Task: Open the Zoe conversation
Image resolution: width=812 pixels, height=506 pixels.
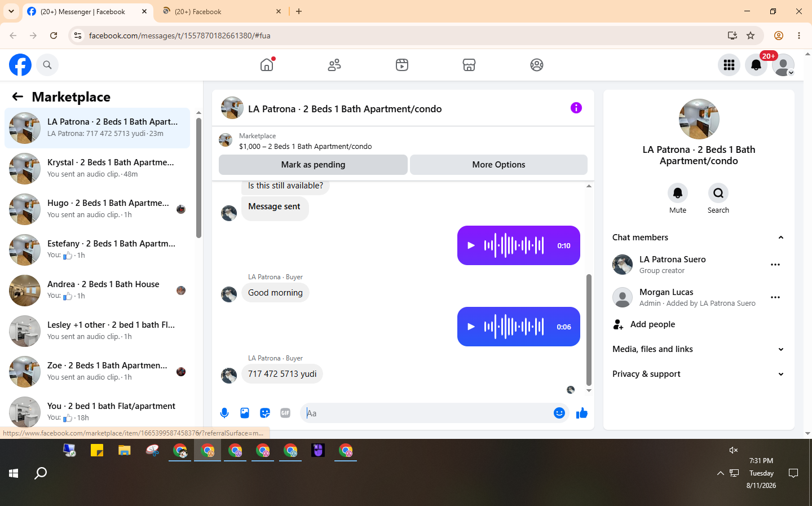Action: [x=97, y=372]
